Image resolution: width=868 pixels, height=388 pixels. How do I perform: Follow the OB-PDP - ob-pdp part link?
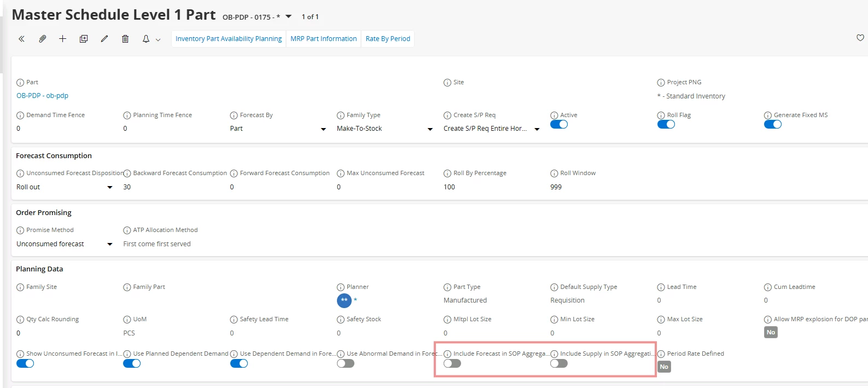point(42,96)
